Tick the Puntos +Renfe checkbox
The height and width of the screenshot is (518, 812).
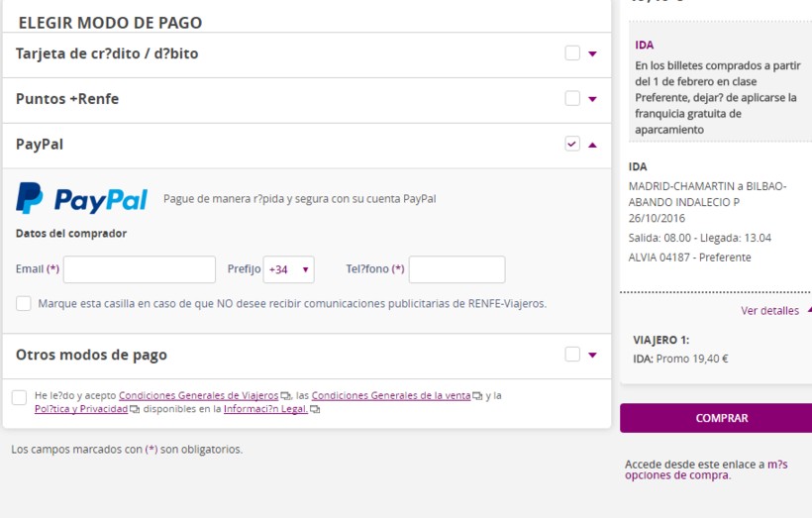572,98
